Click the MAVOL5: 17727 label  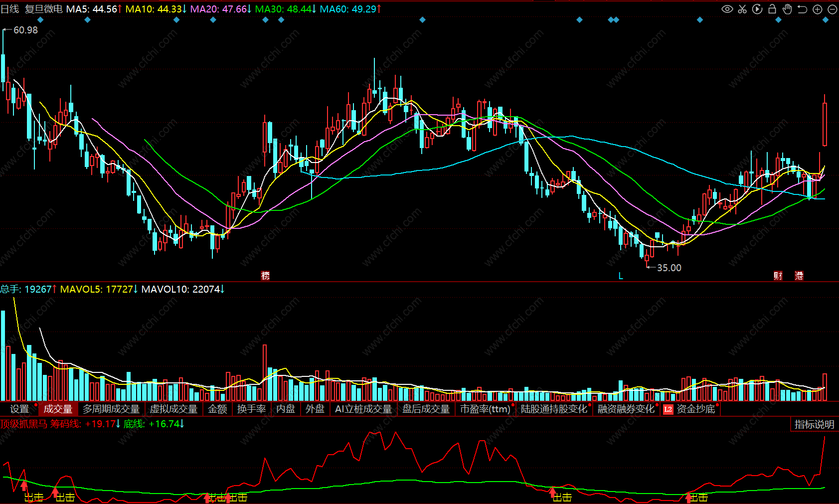pyautogui.click(x=99, y=289)
